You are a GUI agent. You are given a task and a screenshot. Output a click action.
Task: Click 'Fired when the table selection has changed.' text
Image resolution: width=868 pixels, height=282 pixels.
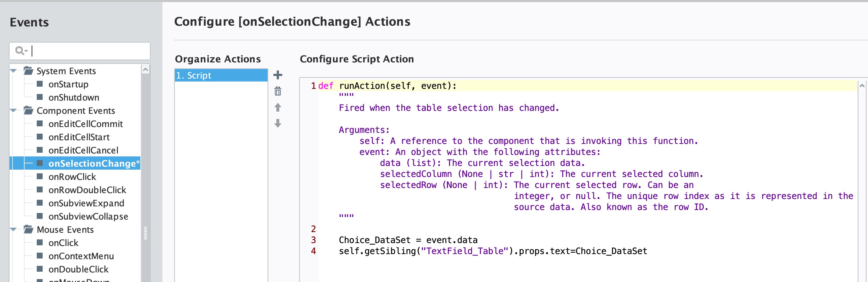[x=449, y=108]
